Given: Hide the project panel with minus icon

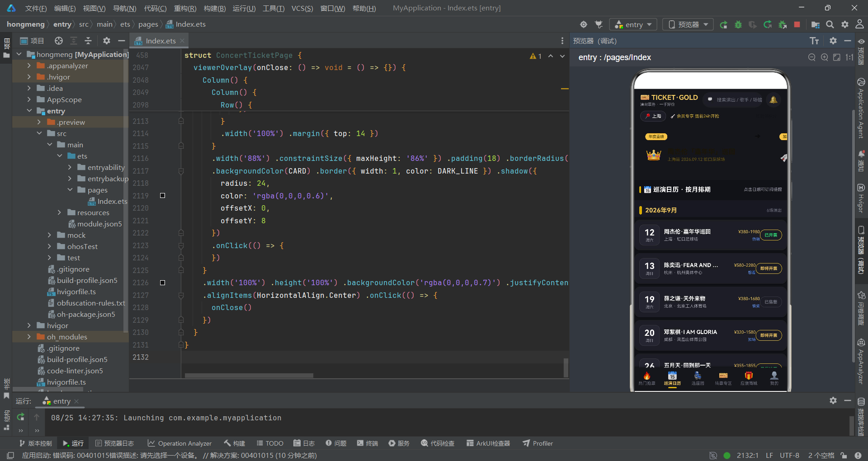Looking at the screenshot, I should pyautogui.click(x=121, y=41).
